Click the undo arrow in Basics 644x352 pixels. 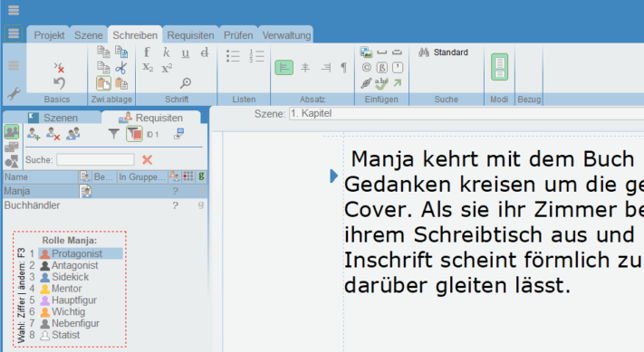click(x=59, y=83)
